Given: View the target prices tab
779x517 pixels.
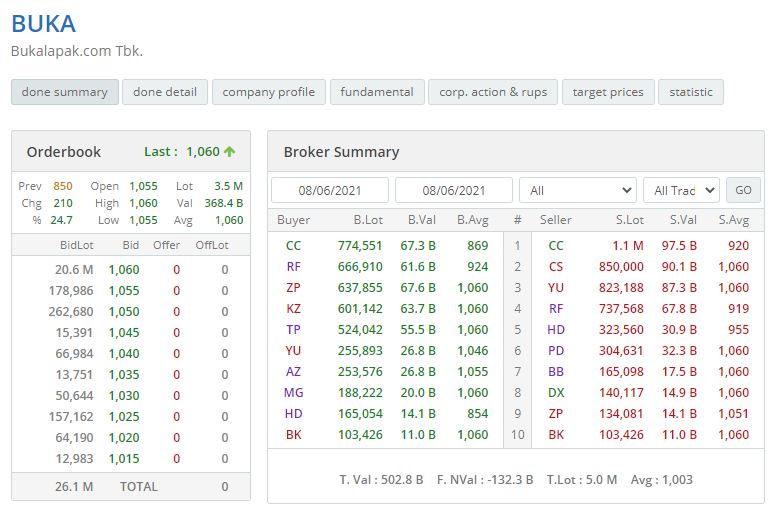Looking at the screenshot, I should click(608, 92).
